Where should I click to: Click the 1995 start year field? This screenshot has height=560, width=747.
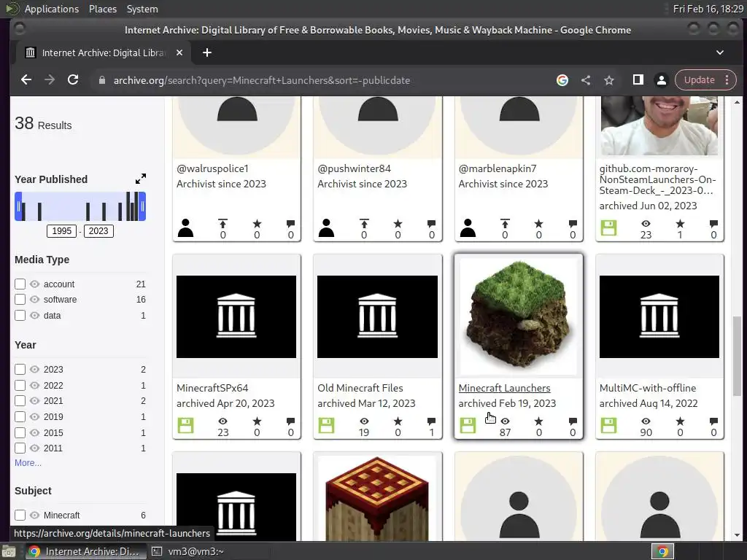pos(61,231)
